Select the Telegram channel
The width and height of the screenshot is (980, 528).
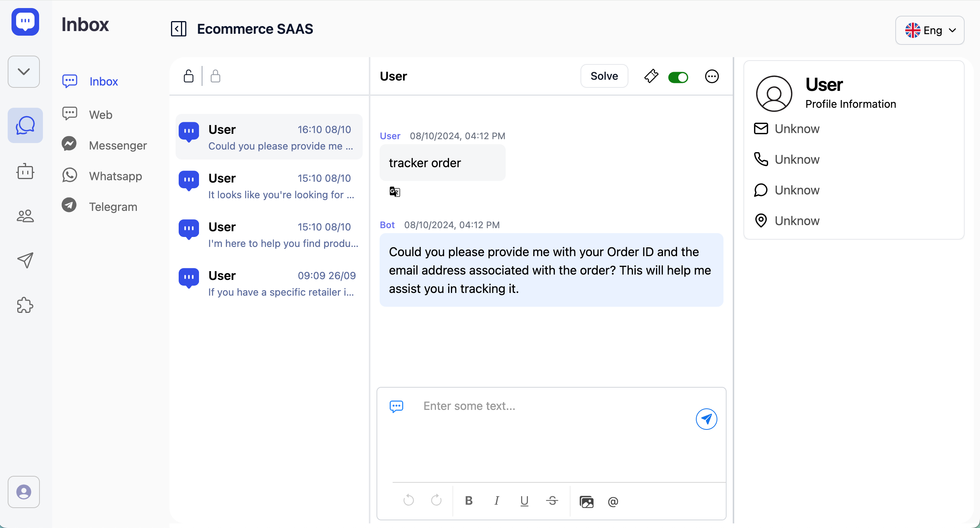tap(113, 207)
